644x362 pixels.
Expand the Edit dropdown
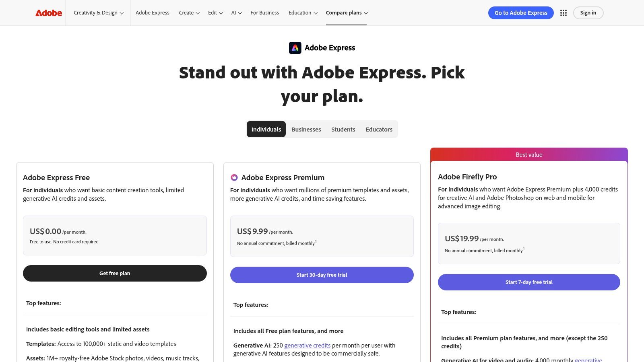coord(215,12)
